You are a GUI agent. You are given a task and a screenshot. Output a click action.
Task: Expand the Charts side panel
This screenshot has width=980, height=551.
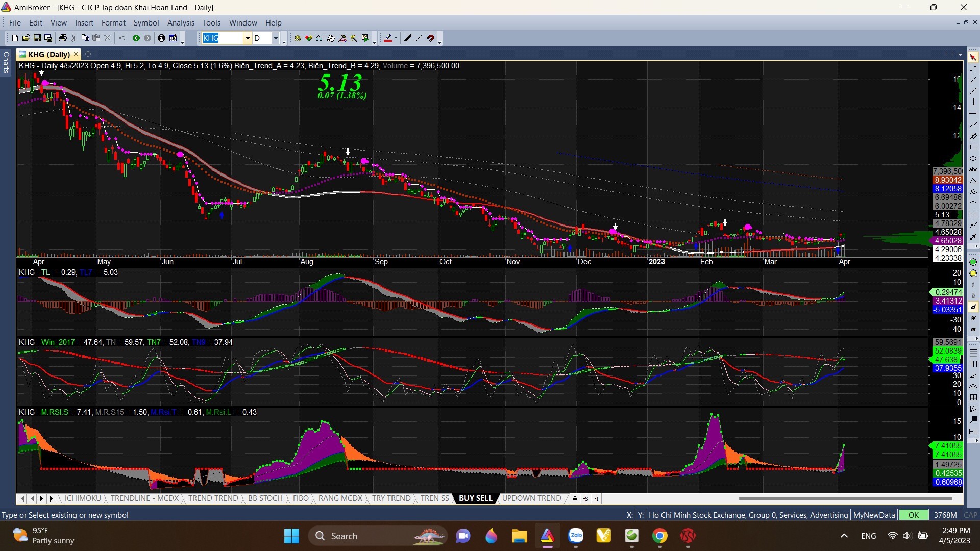coord(6,62)
